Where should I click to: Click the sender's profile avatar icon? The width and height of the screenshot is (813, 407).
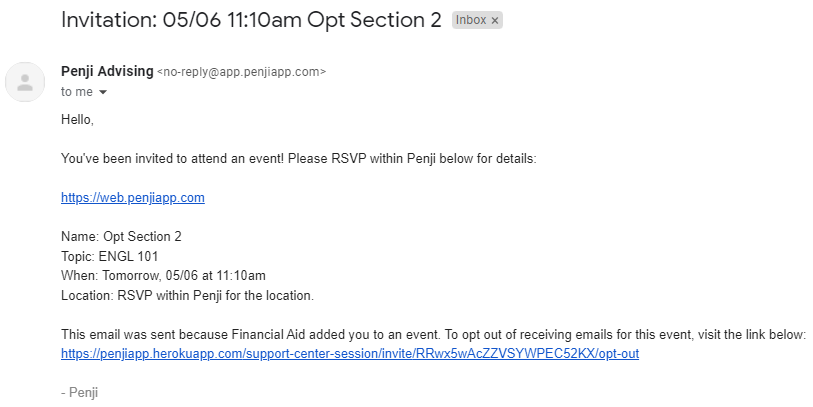click(x=25, y=82)
